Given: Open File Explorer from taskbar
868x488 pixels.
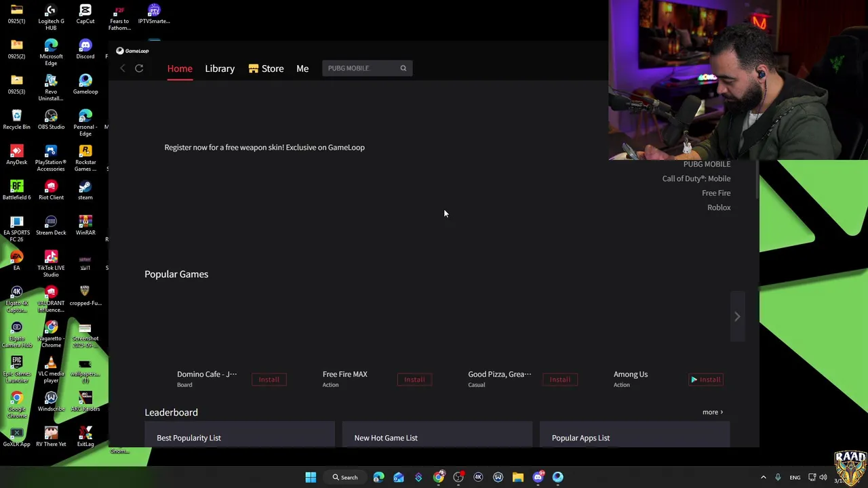Looking at the screenshot, I should pyautogui.click(x=518, y=477).
